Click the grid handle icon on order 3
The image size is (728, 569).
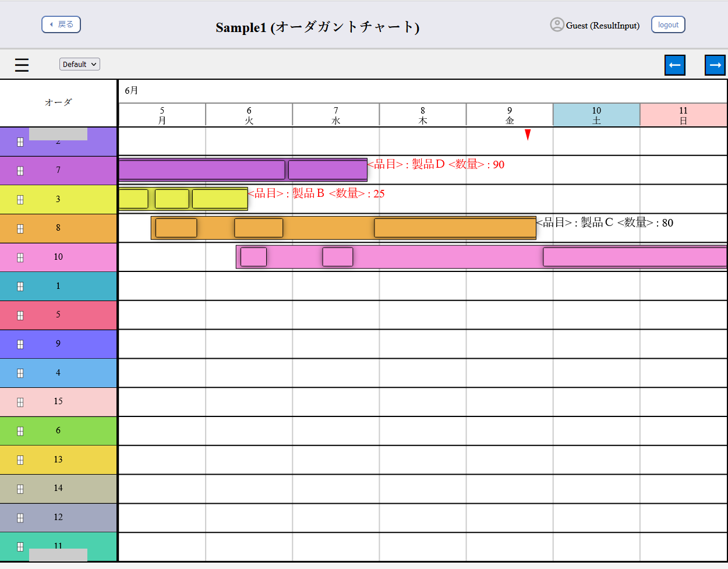point(20,199)
